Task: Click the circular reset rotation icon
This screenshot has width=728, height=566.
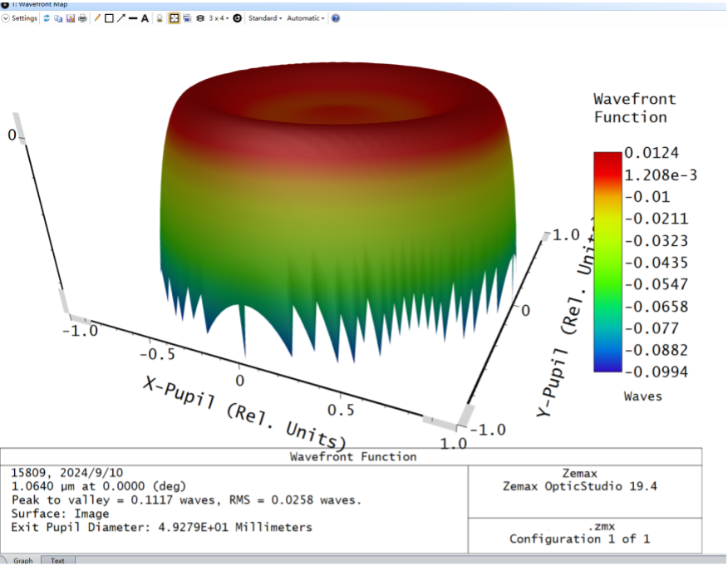Action: point(237,18)
